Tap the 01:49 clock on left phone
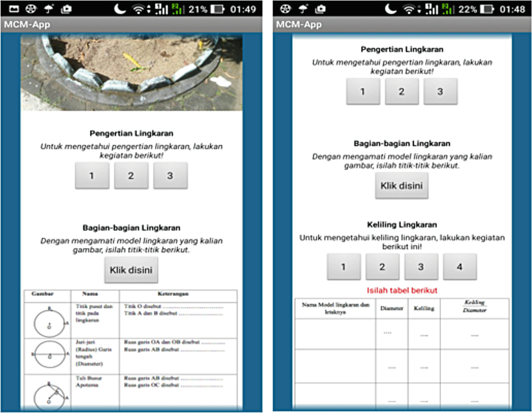 243,9
